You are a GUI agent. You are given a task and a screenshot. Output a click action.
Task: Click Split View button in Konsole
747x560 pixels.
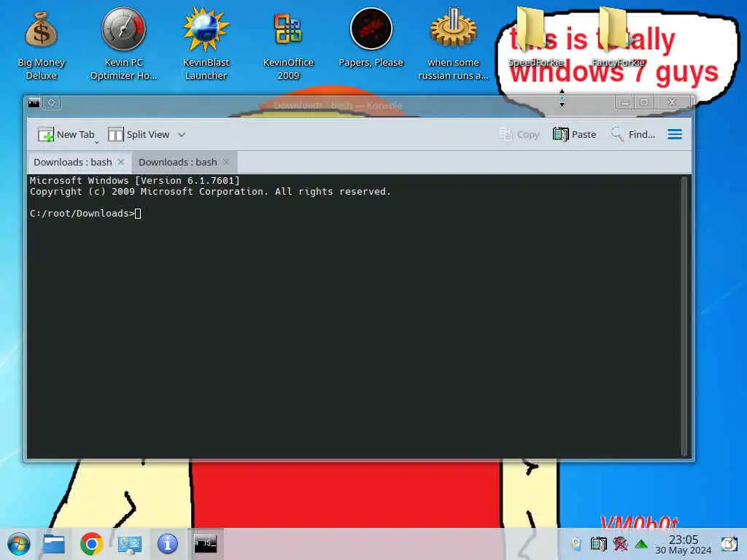coord(139,135)
